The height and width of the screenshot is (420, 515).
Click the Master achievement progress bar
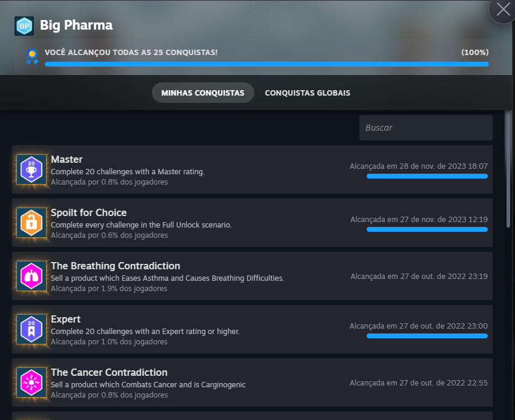tap(427, 176)
